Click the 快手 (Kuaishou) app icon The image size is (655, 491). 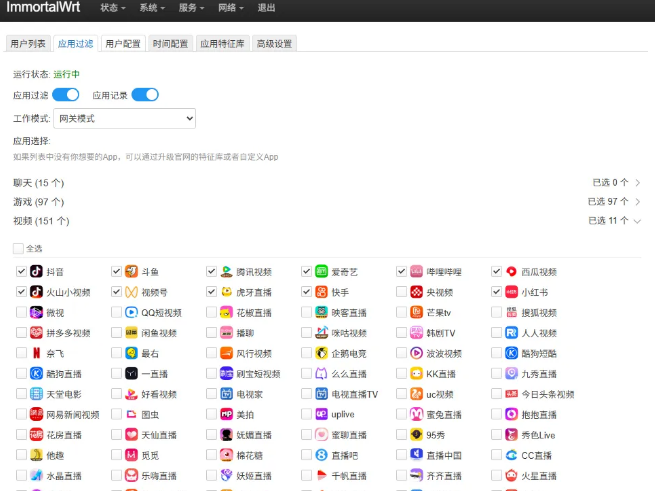pyautogui.click(x=322, y=293)
